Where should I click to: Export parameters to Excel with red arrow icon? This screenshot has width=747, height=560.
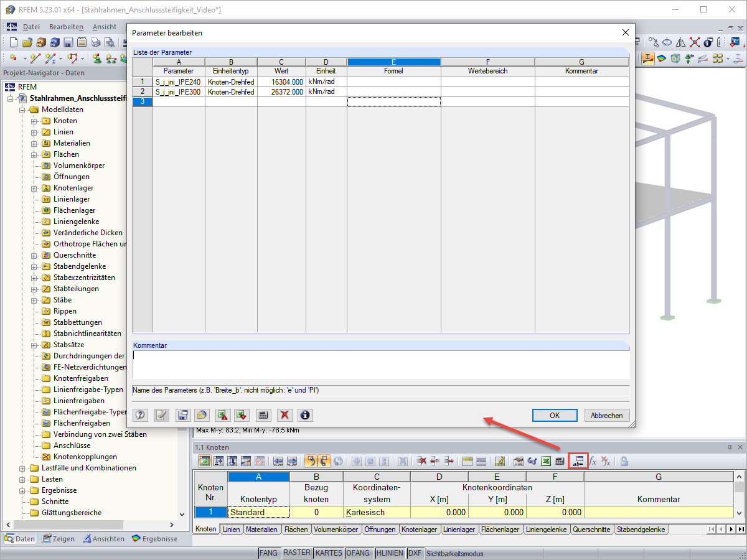(x=222, y=415)
